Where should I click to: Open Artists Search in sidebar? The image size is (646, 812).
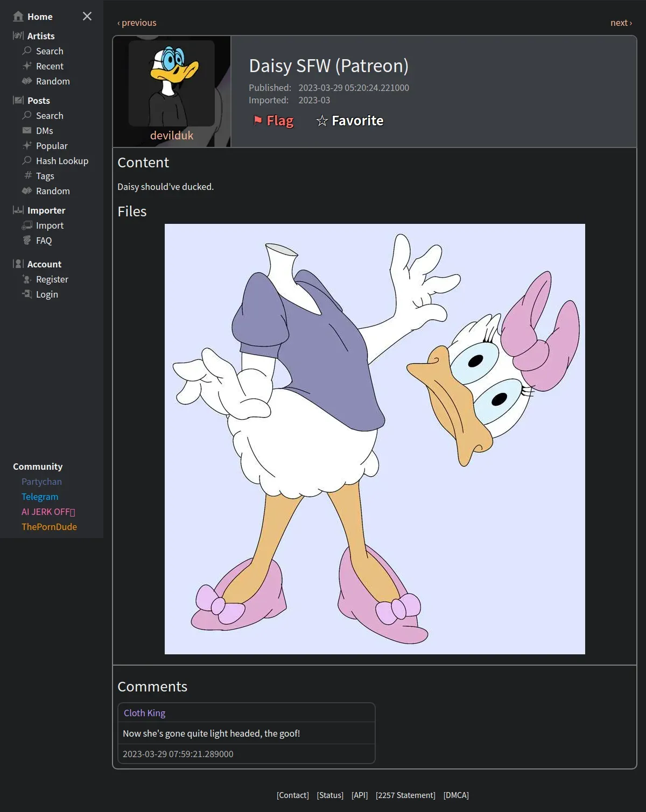point(50,51)
